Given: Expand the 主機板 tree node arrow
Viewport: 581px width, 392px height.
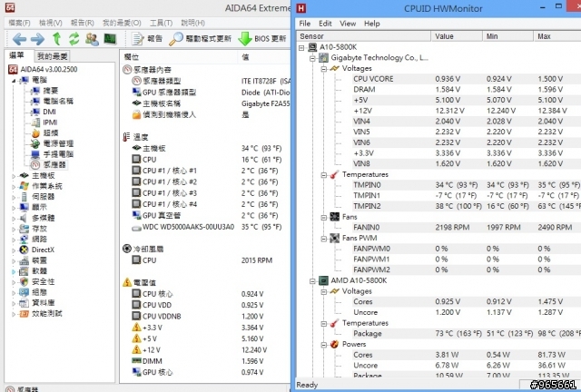Looking at the screenshot, I should coord(15,176).
